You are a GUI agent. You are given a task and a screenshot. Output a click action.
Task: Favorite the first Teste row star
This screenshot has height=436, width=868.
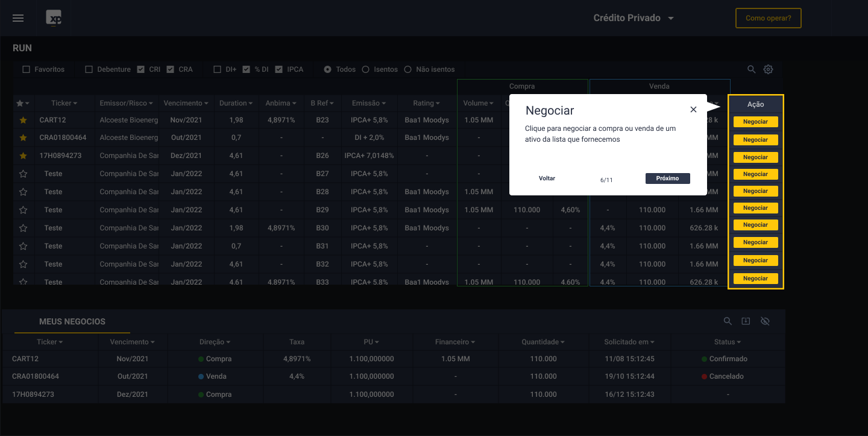tap(24, 174)
